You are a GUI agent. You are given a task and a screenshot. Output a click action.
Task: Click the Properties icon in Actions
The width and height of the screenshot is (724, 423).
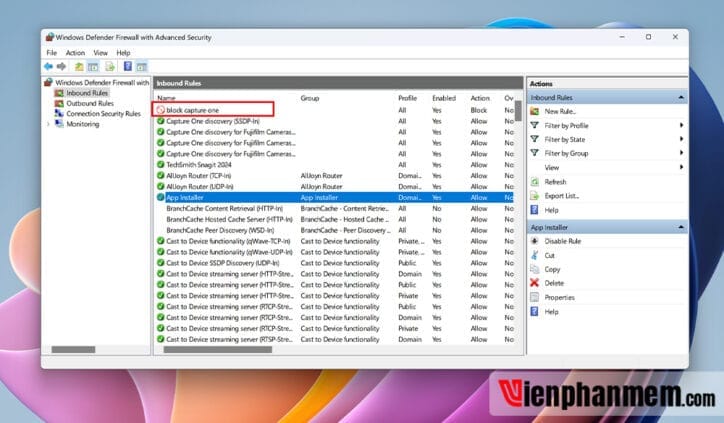pos(535,297)
